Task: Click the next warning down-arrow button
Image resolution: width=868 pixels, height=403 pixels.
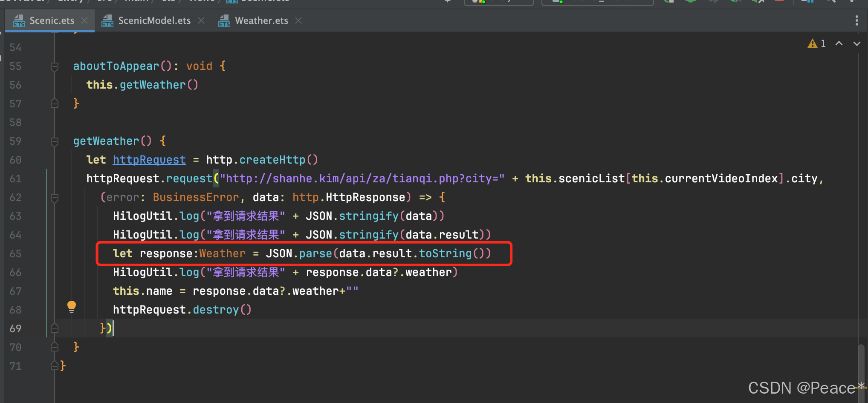Action: pos(857,43)
